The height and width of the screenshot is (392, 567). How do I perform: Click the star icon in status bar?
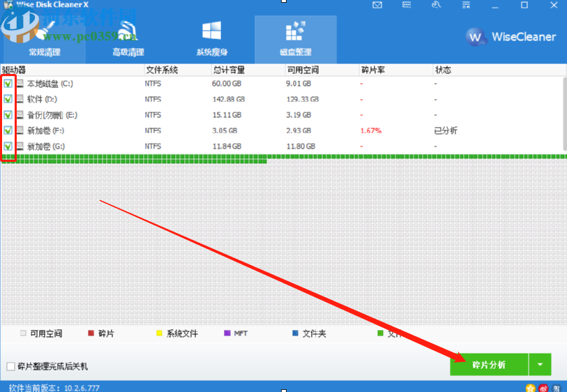[531, 388]
